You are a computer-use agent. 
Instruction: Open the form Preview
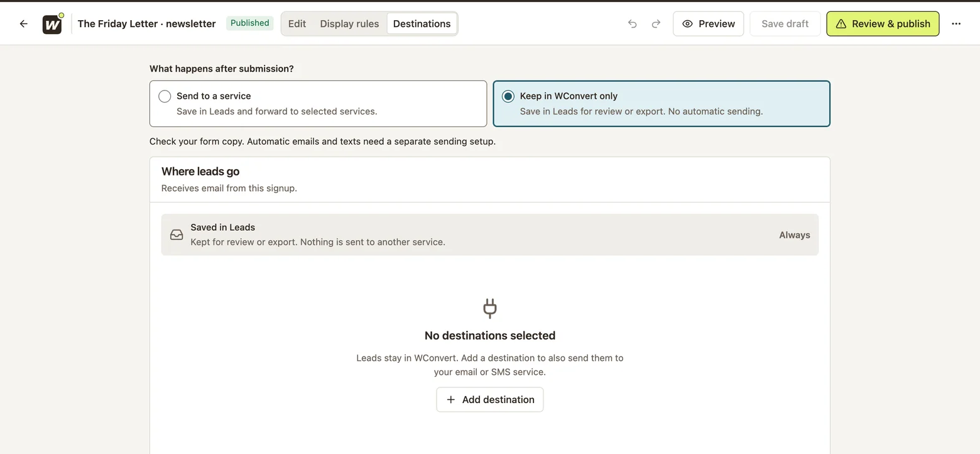(708, 24)
